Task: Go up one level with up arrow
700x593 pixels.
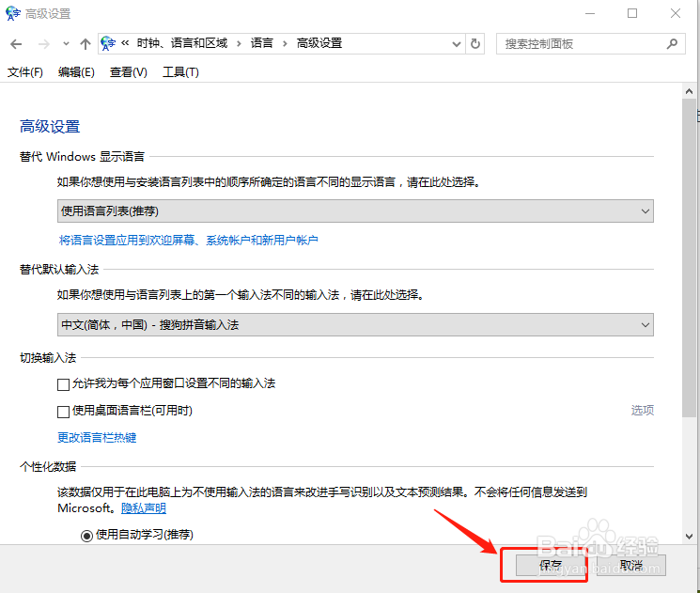Action: click(x=86, y=44)
